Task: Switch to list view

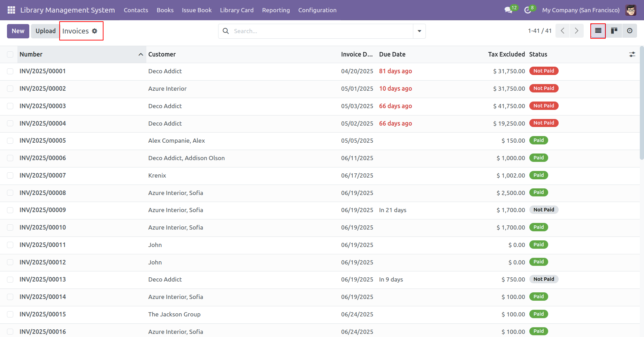Action: (x=598, y=31)
